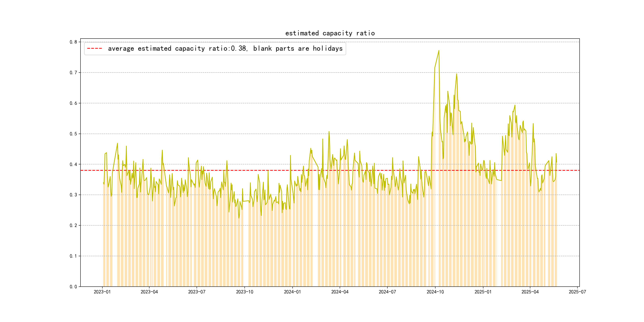Click the chart title 'estimated capacity ratio'
The height and width of the screenshot is (322, 644).
330,33
